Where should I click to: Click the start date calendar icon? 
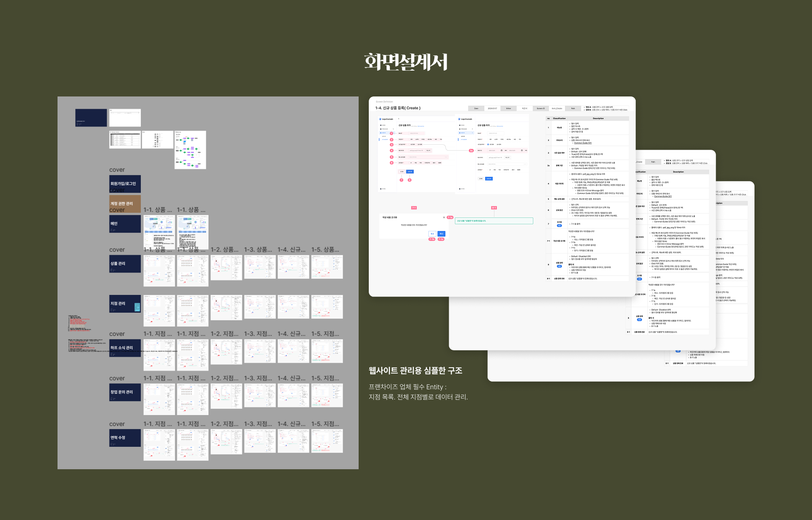[x=502, y=151]
